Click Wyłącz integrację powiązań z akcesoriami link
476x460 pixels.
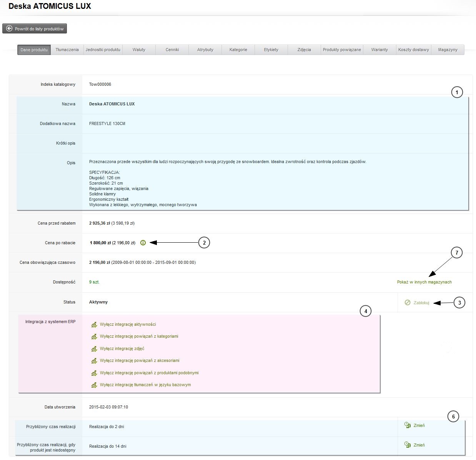[140, 360]
